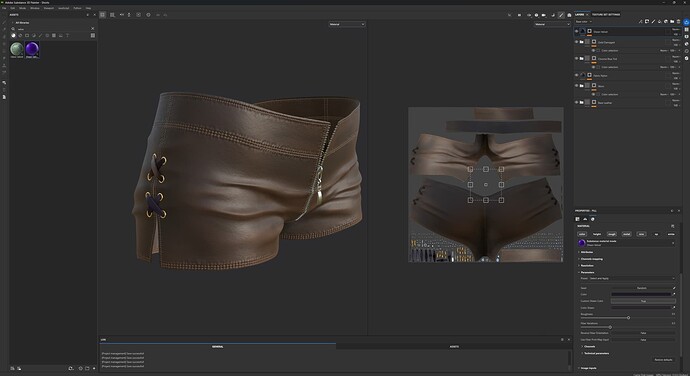Screen dimensions: 690x376
Task: Click the eyedropper beside Color parameter
Action: pos(674,294)
